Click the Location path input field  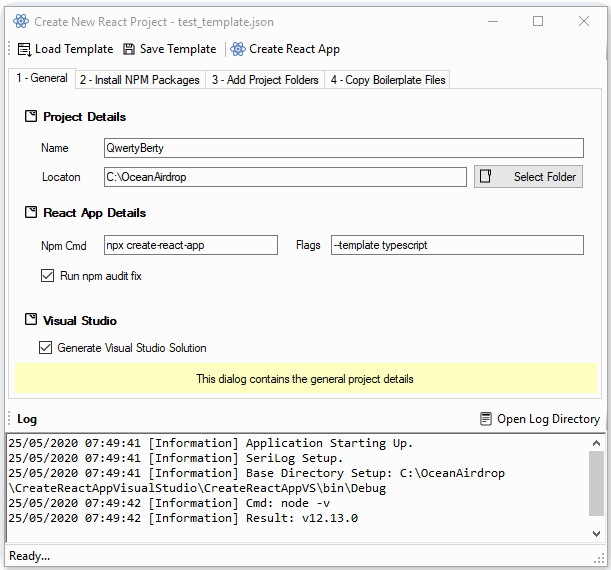coord(285,177)
